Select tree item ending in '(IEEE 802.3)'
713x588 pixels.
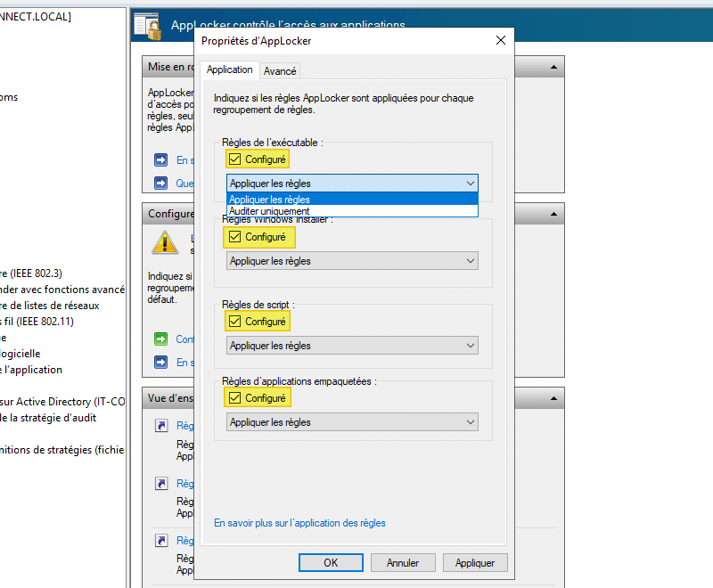point(31,274)
